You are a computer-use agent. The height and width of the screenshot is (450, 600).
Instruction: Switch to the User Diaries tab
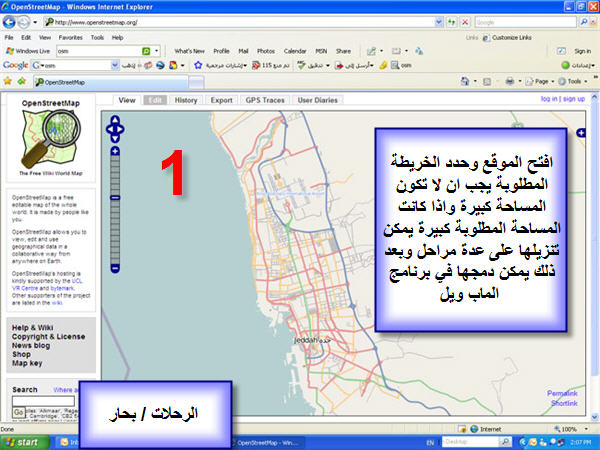318,100
